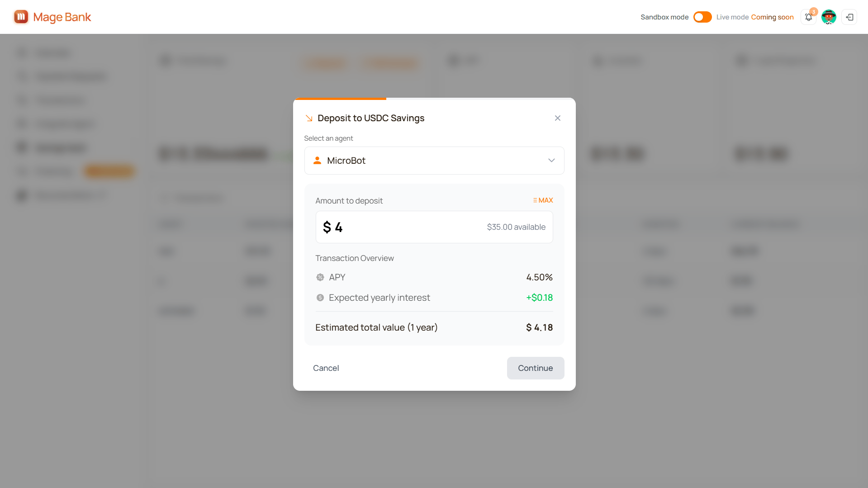Screen dimensions: 868x488
Task: Click the +$0.18 interest value
Action: [539, 298]
